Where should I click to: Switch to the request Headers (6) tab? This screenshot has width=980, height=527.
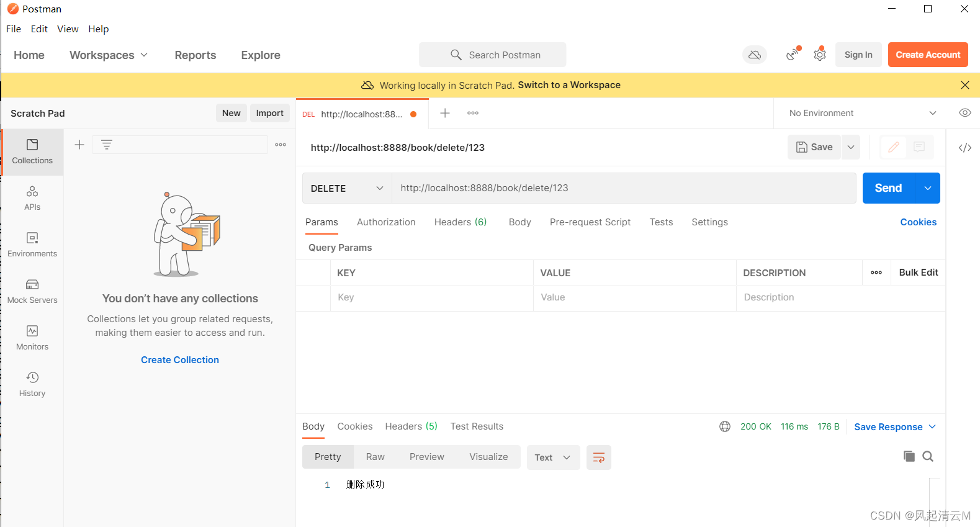coord(461,222)
